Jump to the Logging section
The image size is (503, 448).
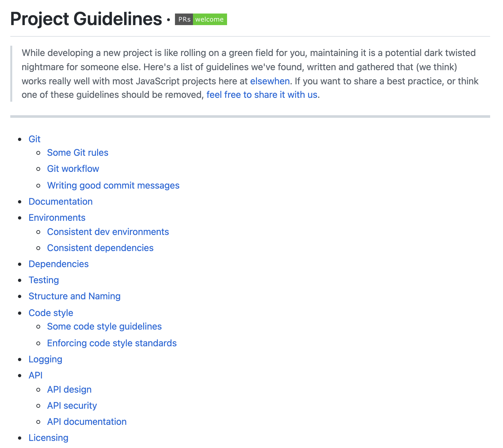[x=45, y=359]
